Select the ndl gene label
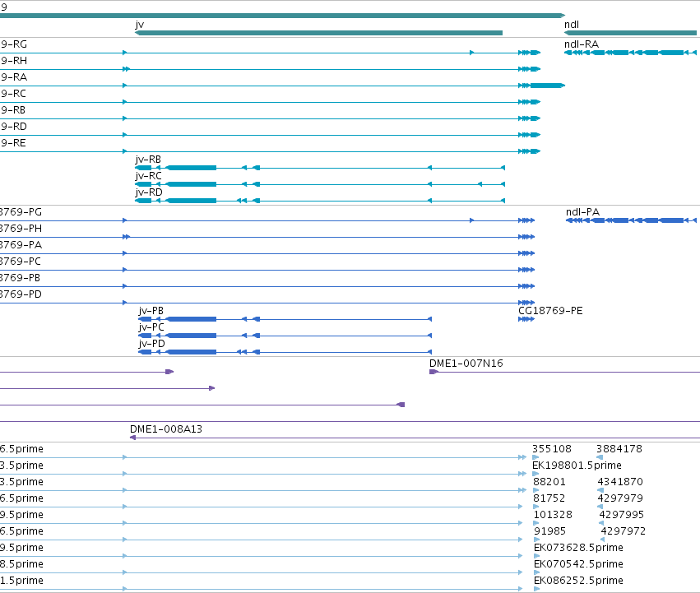The height and width of the screenshot is (593, 700). point(572,25)
